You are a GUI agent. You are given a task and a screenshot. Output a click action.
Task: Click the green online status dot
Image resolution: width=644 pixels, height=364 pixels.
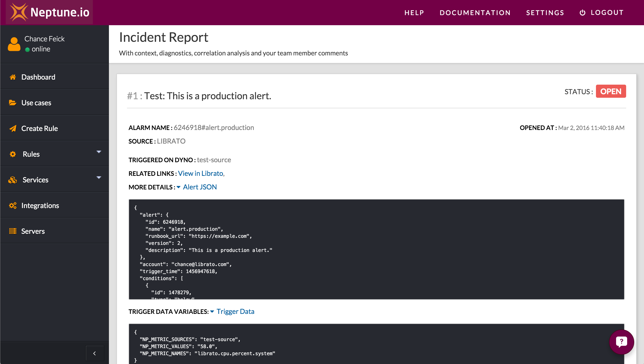click(27, 50)
